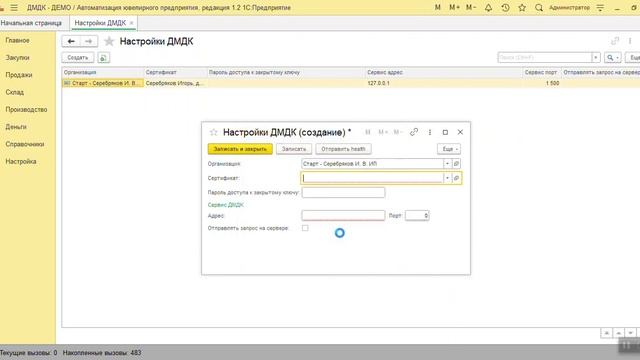This screenshot has width=640, height=360.
Task: Click the M- button in title bar
Action: click(x=471, y=7)
